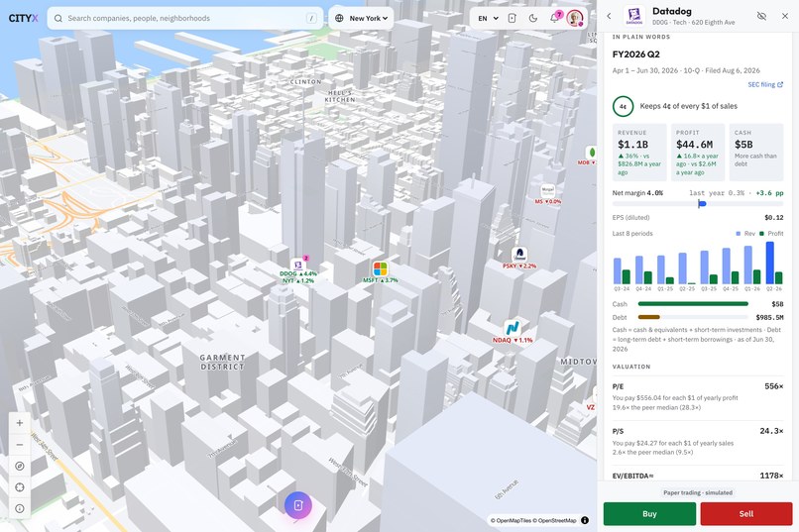799x532 pixels.
Task: Select the PSKY map marker
Action: [x=519, y=259]
